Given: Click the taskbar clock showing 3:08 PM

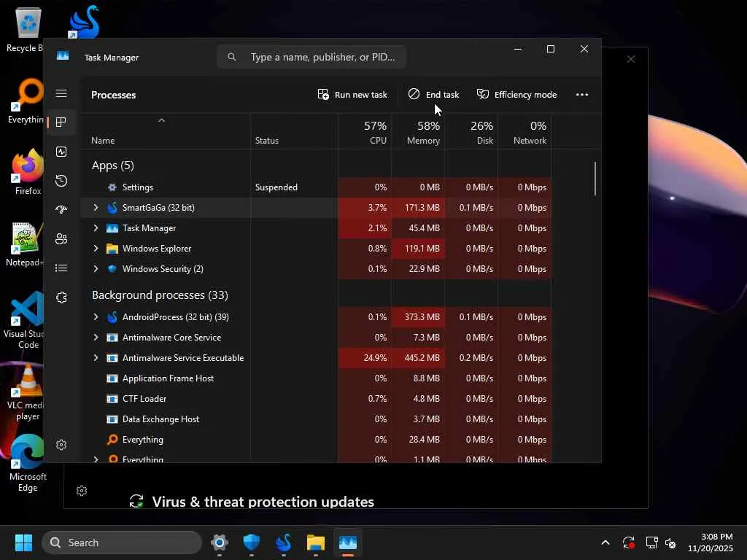Looking at the screenshot, I should coord(710,542).
